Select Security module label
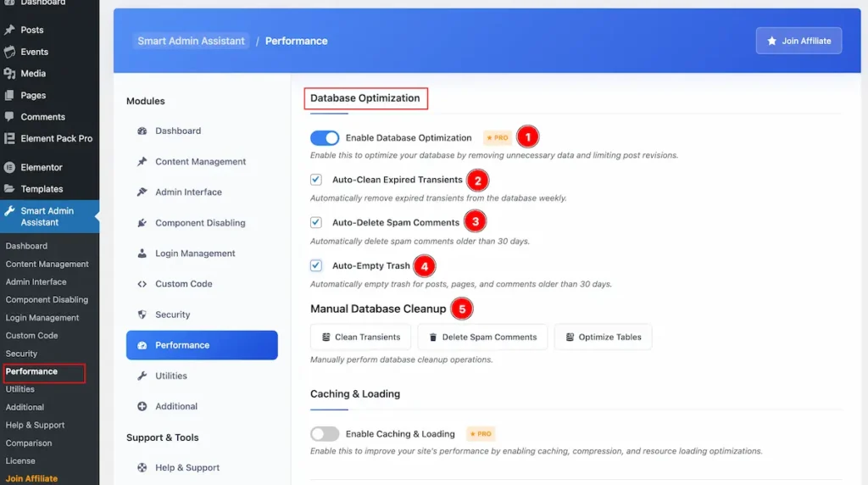The image size is (868, 485). (x=172, y=315)
